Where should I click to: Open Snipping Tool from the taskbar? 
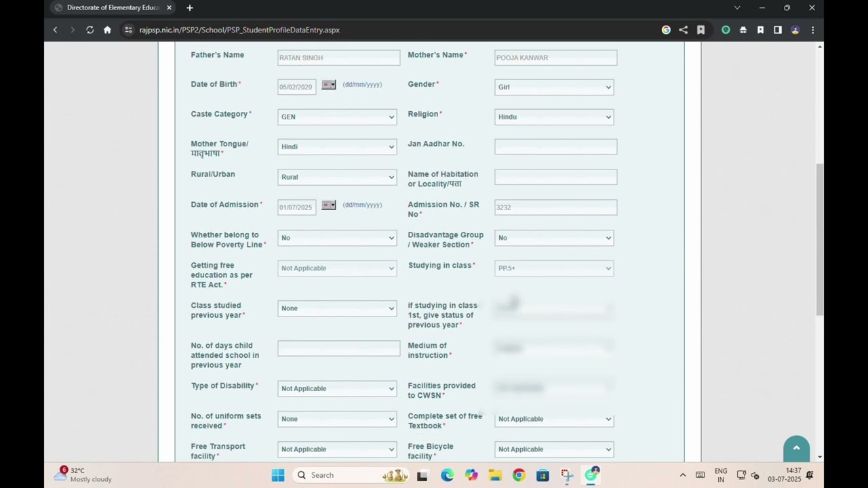[x=567, y=475]
